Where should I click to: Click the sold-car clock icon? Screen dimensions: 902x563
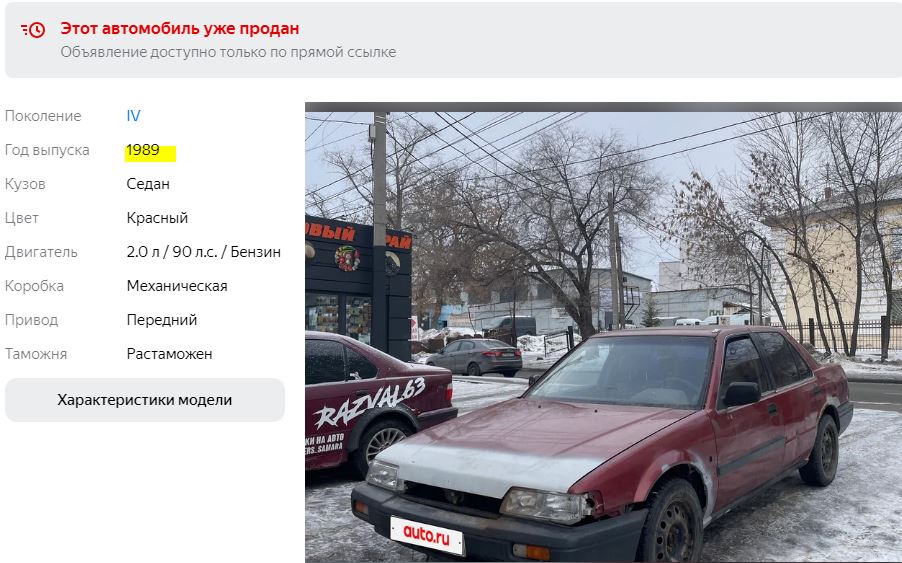coord(33,29)
